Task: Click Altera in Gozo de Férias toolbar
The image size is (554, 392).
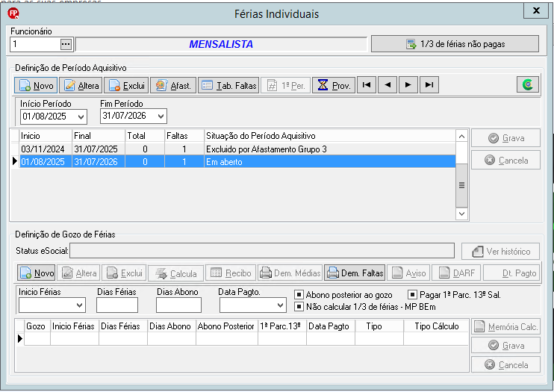Action: click(79, 273)
